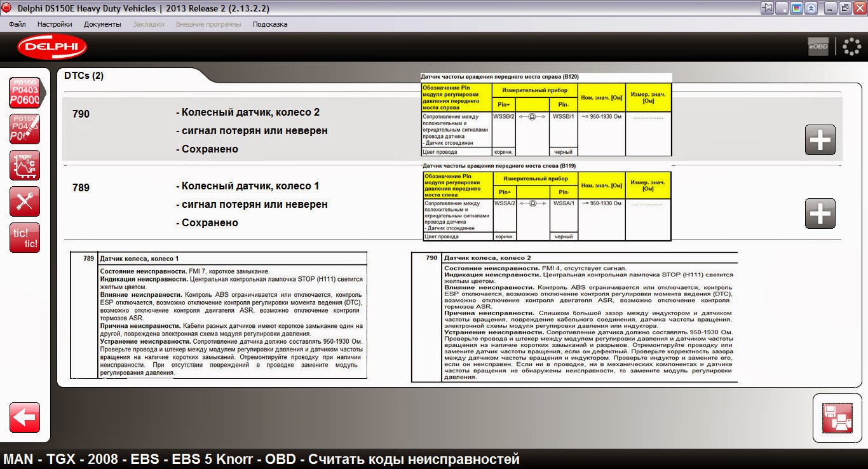868x469 pixels.
Task: Open the Настройки menu
Action: [x=55, y=24]
